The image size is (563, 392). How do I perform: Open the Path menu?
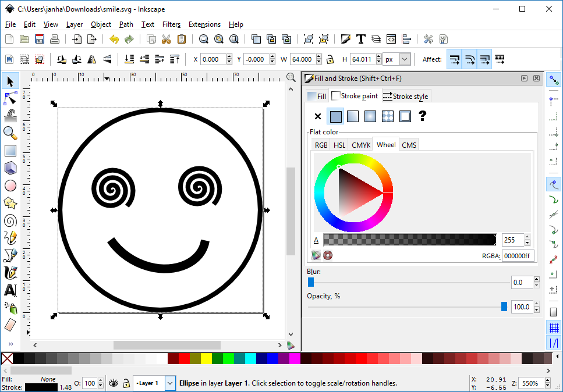click(x=126, y=24)
